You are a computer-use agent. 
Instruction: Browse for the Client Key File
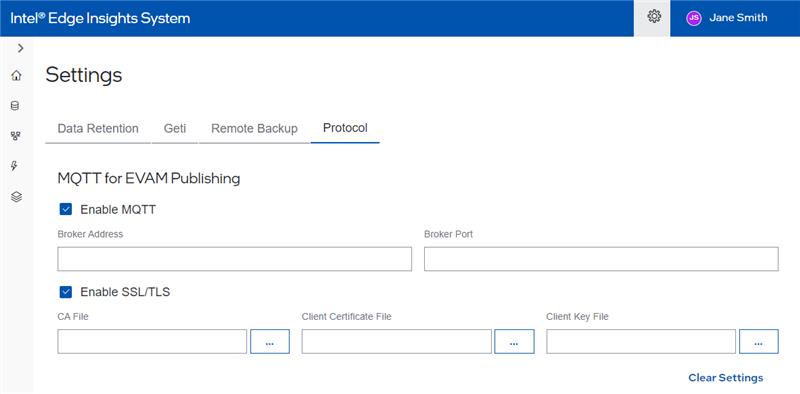pyautogui.click(x=759, y=341)
